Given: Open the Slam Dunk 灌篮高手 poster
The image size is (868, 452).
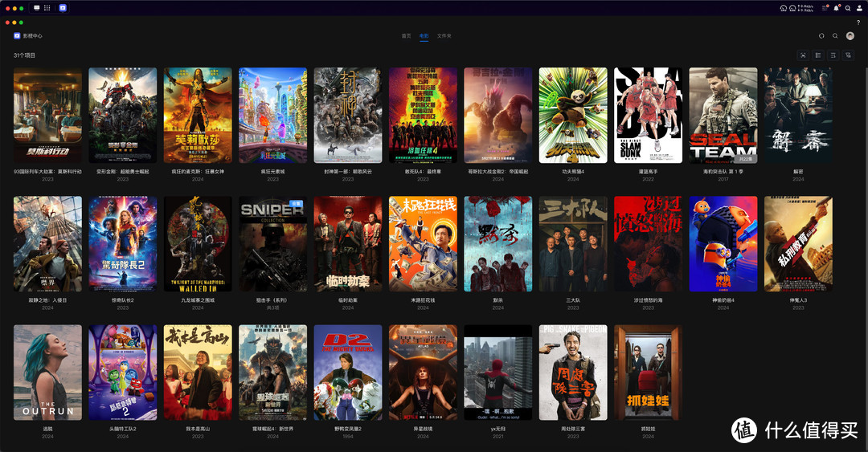Looking at the screenshot, I should point(649,115).
